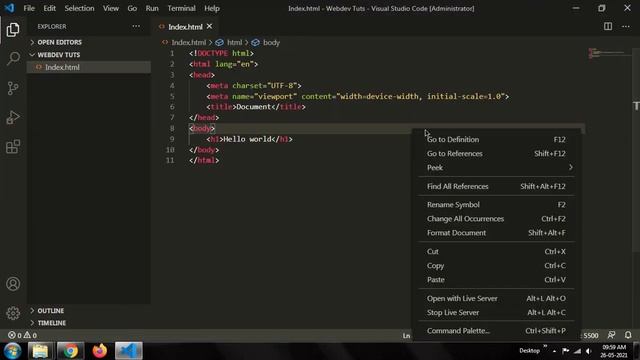Open the View menu
This screenshot has height=360, width=640.
pyautogui.click(x=111, y=8)
